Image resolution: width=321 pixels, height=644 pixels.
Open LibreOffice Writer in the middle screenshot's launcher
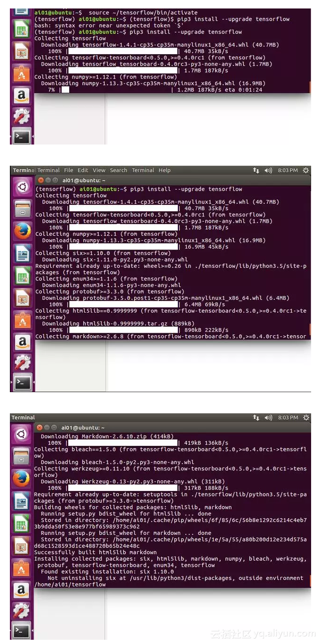[22, 254]
